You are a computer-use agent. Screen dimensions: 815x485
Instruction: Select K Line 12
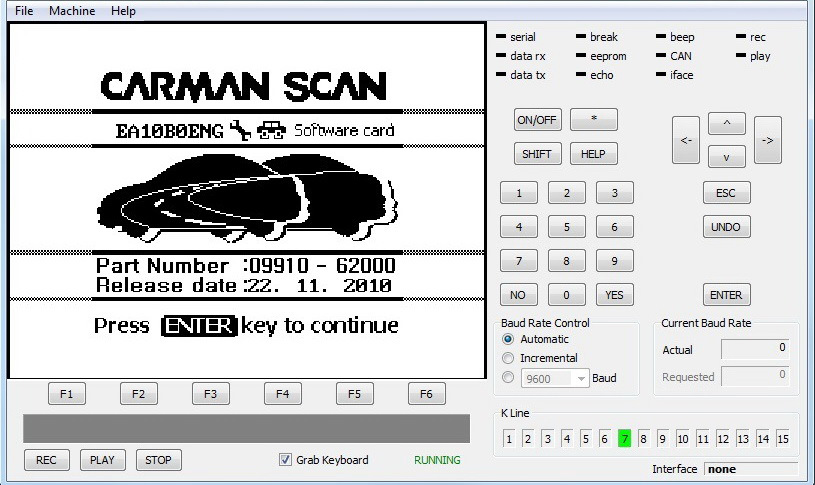722,439
